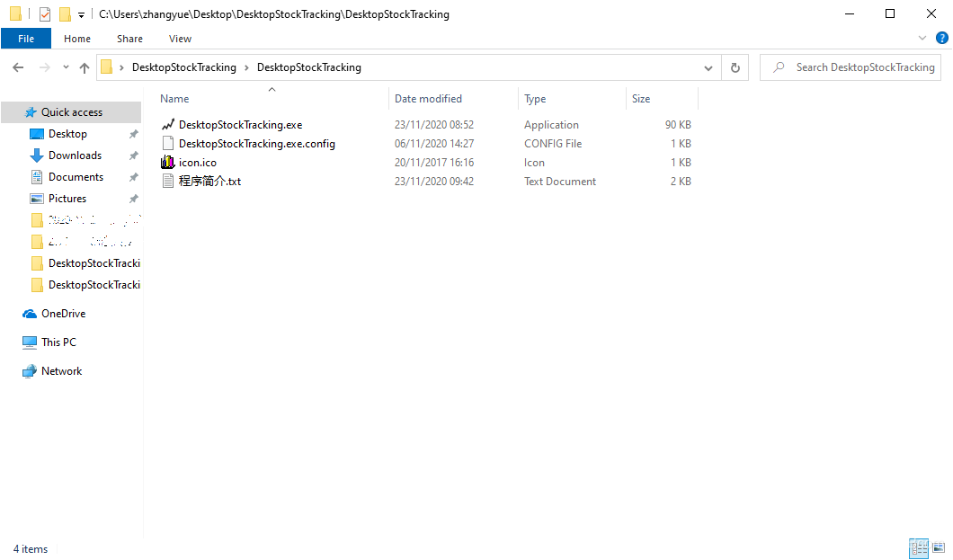Click the pin icon next to Documents

click(x=134, y=177)
